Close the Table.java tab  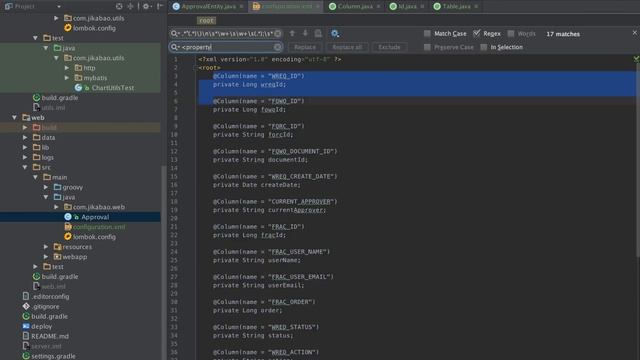[476, 7]
